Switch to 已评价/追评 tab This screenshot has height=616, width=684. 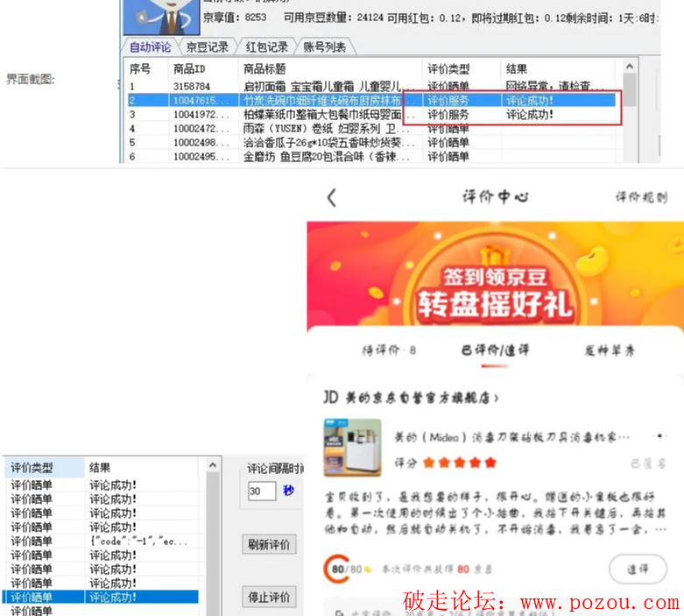point(495,350)
